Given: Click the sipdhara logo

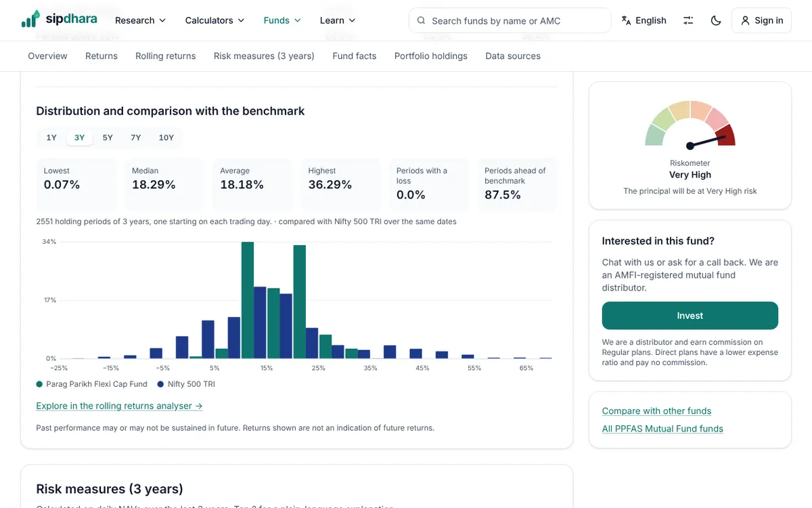Looking at the screenshot, I should coord(59,20).
